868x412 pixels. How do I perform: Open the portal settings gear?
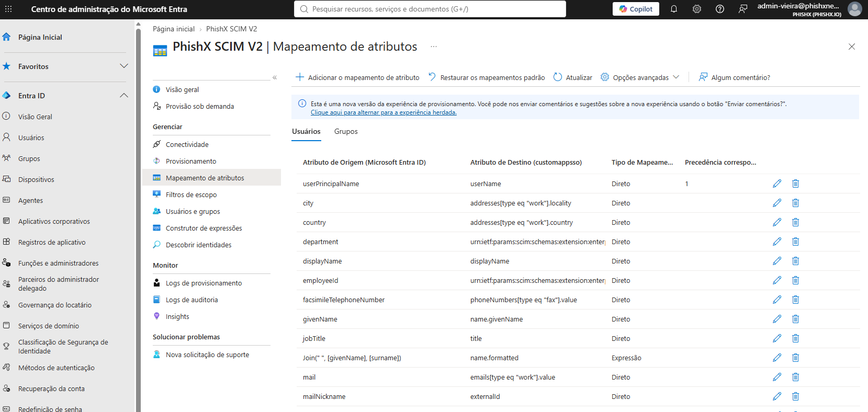(x=697, y=9)
